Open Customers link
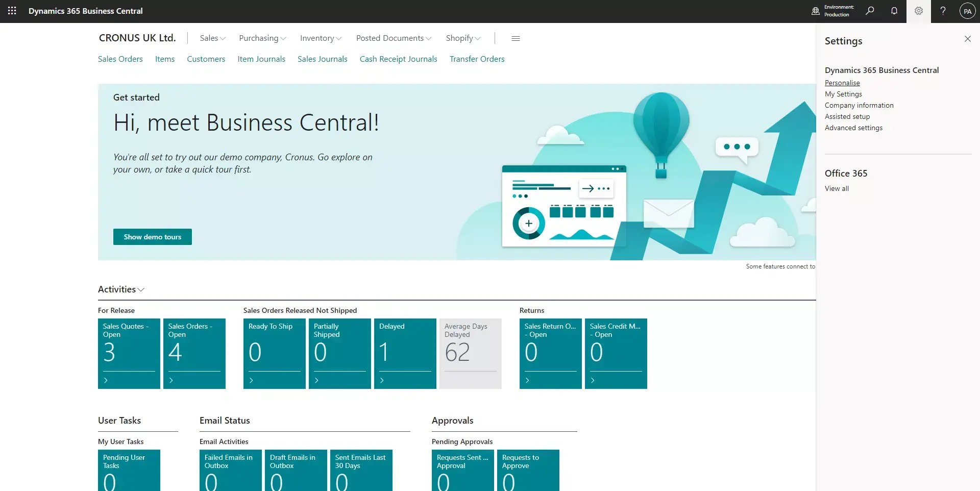This screenshot has width=980, height=491. coord(206,59)
